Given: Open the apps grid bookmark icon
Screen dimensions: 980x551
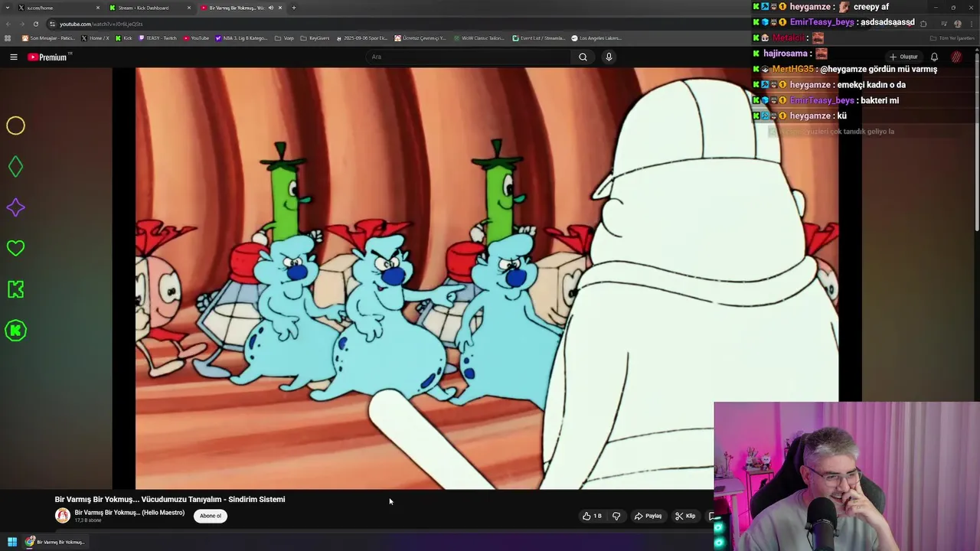Looking at the screenshot, I should coord(8,37).
